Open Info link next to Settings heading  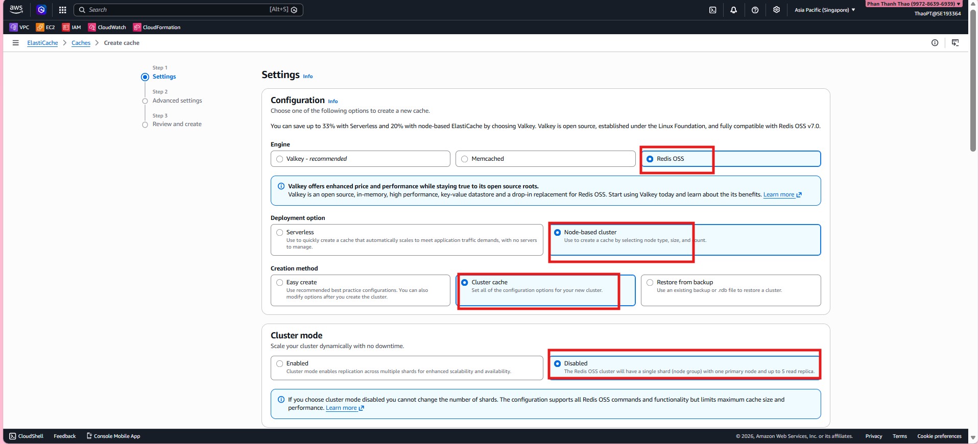pos(307,77)
